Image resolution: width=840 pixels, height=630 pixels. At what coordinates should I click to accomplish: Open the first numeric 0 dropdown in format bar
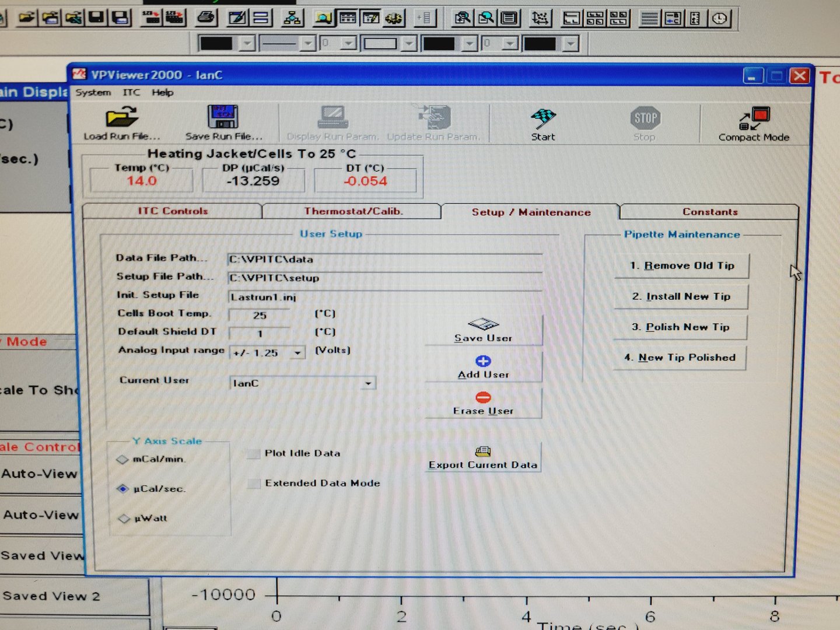pos(349,44)
